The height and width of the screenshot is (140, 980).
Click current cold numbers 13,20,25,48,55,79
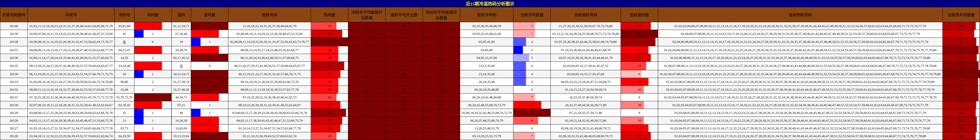tap(487, 128)
